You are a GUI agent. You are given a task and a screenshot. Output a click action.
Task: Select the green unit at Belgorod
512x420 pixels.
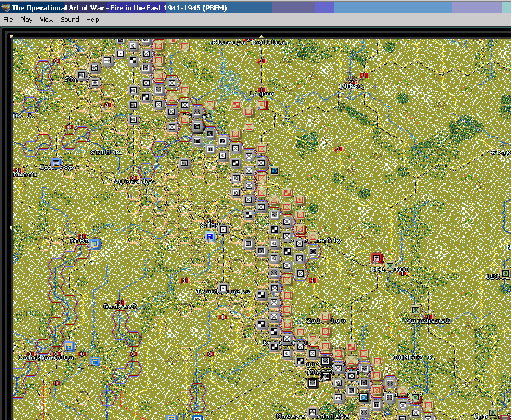pos(390,266)
